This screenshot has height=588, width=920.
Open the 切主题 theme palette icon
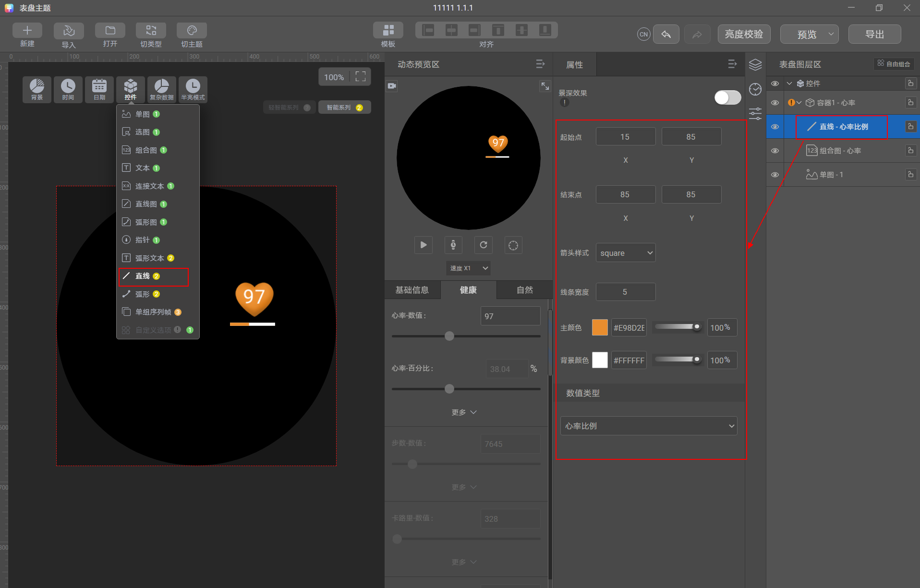(192, 31)
